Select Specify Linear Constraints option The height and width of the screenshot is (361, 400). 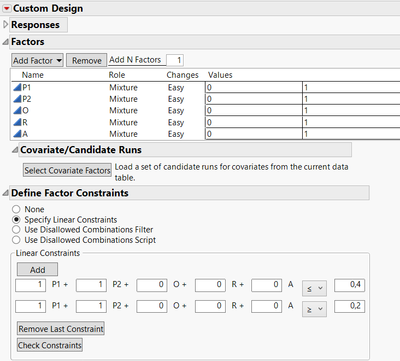point(16,220)
